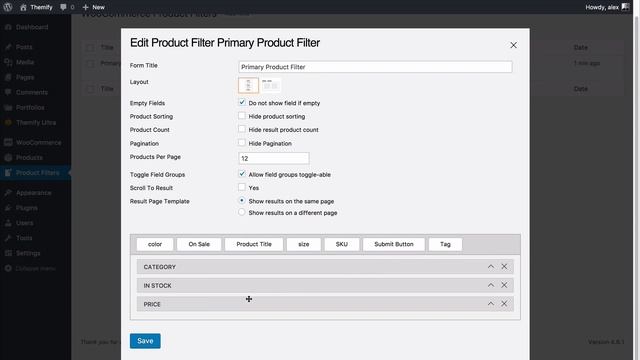Open Portfolios in the sidebar
Viewport: 640px width, 360px height.
click(x=30, y=107)
